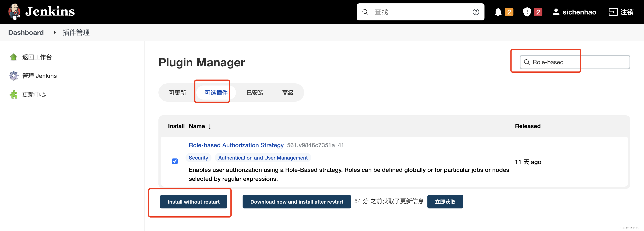
Task: Click the 立即获取 button
Action: (x=445, y=201)
